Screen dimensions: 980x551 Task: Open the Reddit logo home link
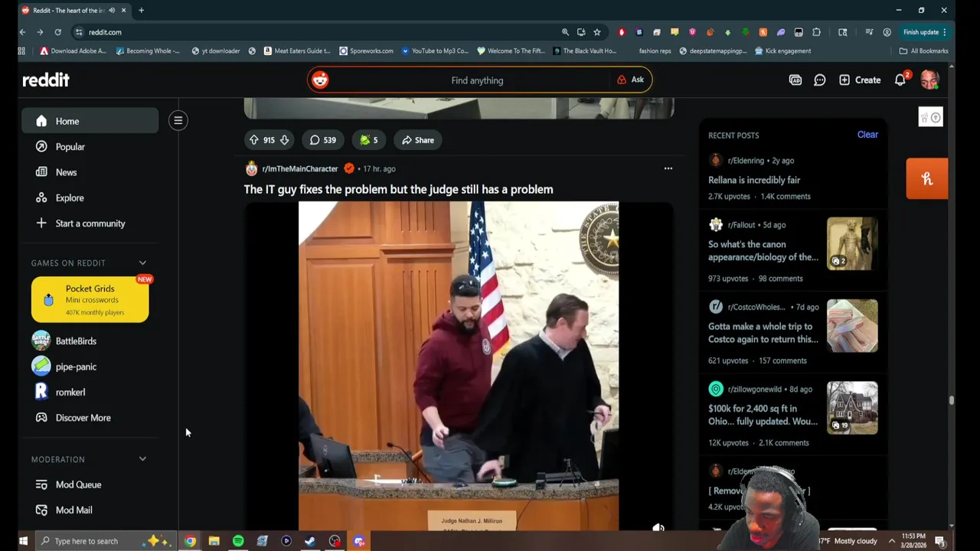pyautogui.click(x=46, y=80)
